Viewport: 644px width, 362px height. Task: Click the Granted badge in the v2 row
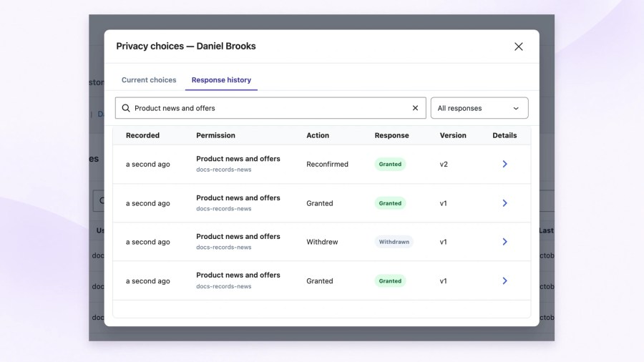390,164
